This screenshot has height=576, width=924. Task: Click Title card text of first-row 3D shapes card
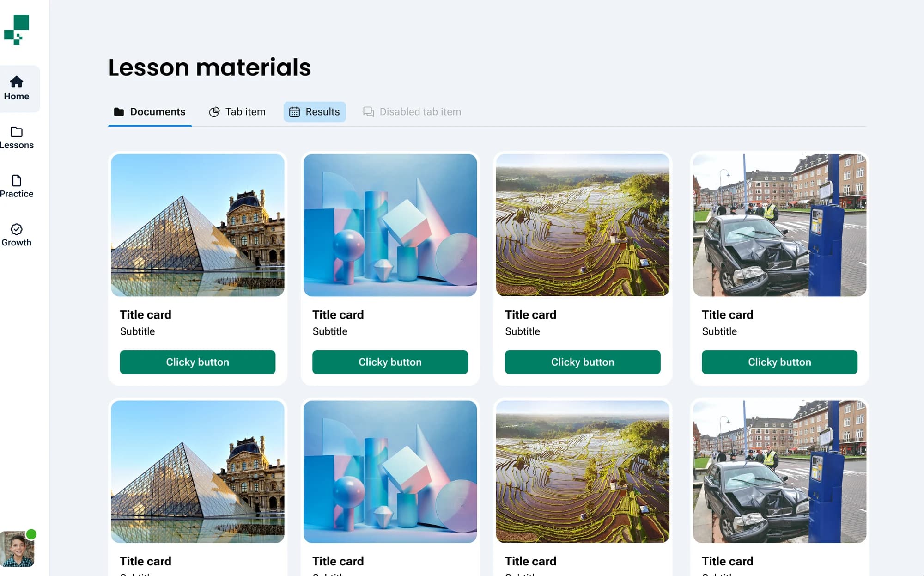pos(338,314)
